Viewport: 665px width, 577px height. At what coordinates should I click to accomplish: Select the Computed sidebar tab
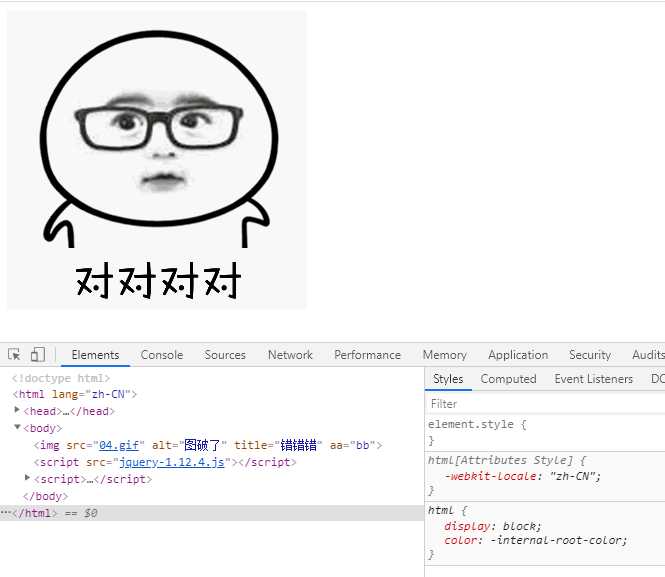[508, 379]
